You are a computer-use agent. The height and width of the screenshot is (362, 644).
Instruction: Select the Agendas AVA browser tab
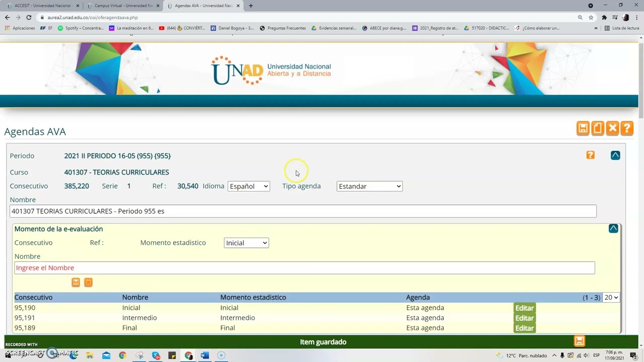(x=203, y=6)
